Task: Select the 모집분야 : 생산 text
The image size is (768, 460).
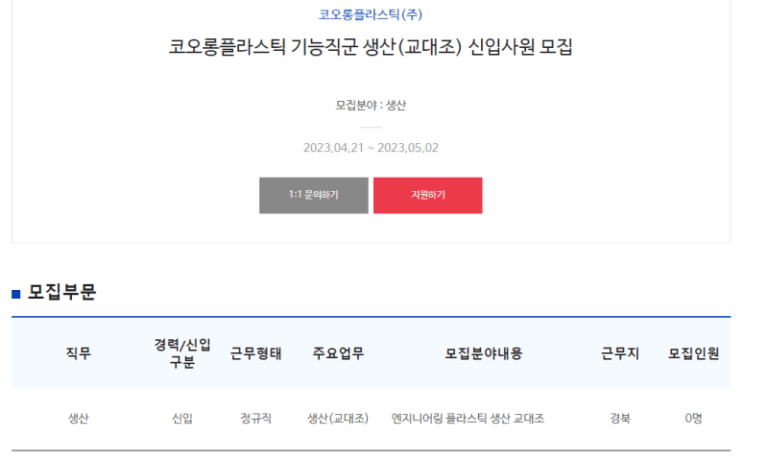Action: pyautogui.click(x=371, y=105)
